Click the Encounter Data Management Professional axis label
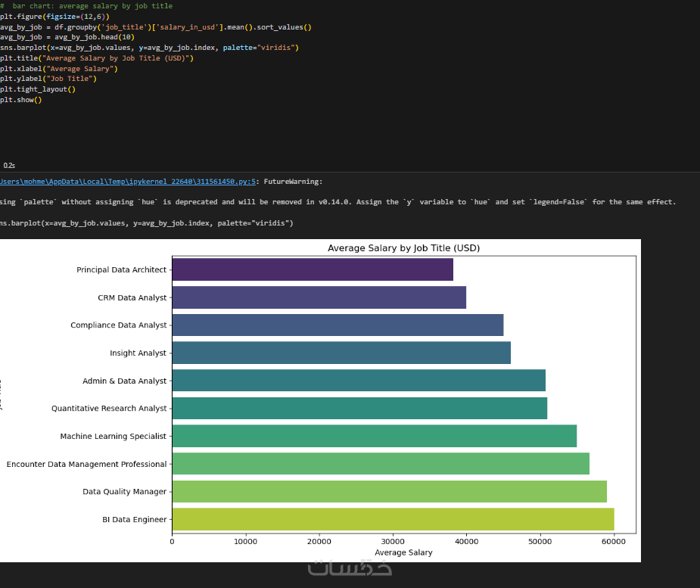 click(86, 465)
